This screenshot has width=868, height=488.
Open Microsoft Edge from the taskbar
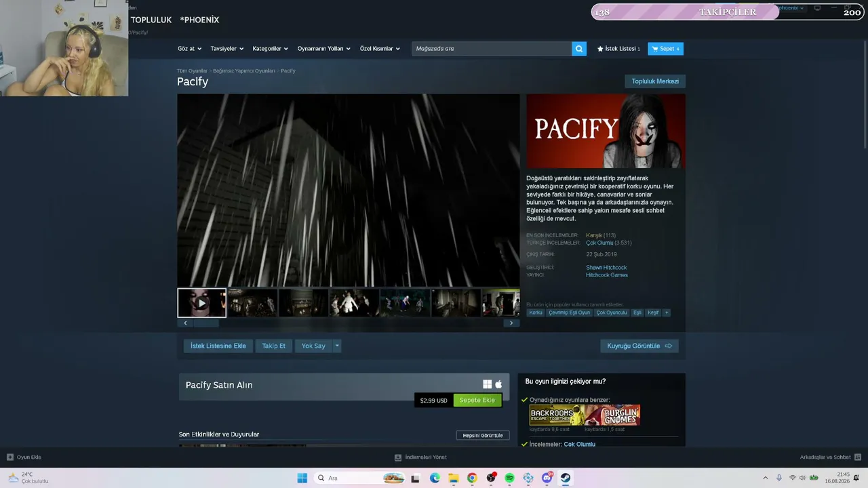[x=435, y=478]
